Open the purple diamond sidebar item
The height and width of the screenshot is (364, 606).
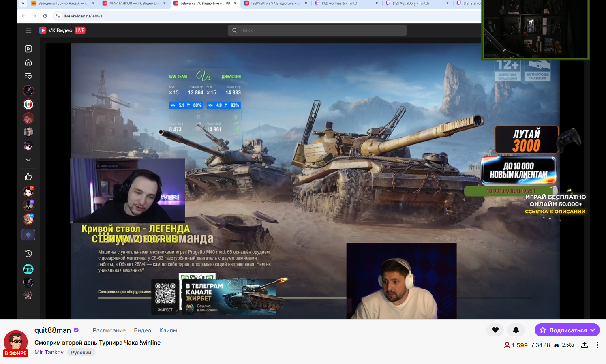pos(28,235)
